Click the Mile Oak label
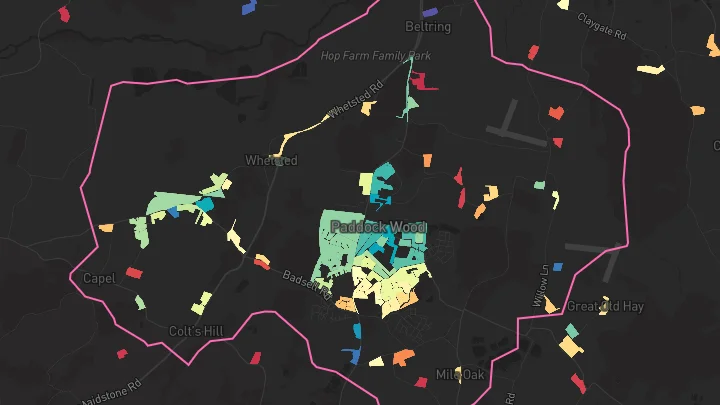The image size is (720, 405). (x=460, y=375)
